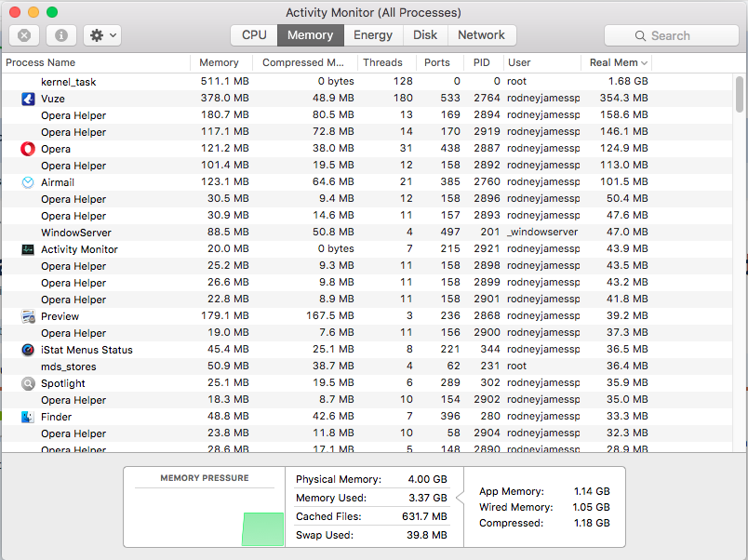Select the WindowServer process row
Viewport: 748px width, 560px height.
[x=367, y=233]
